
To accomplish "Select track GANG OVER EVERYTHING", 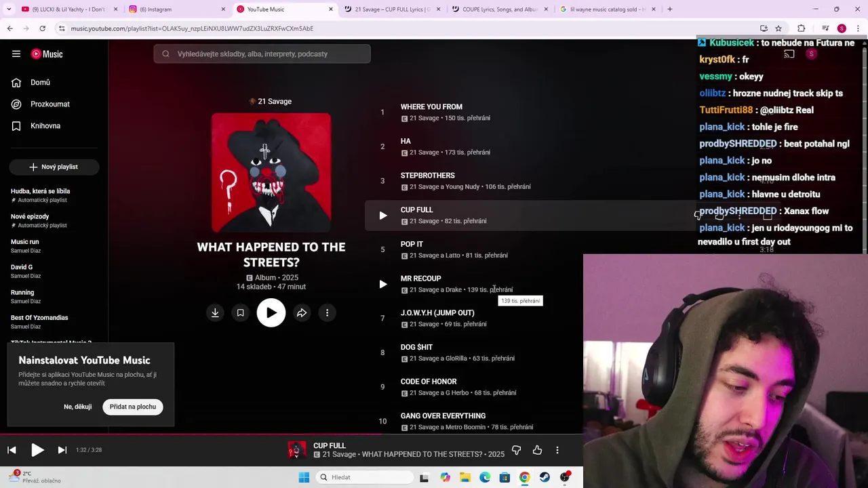I will coord(443,416).
